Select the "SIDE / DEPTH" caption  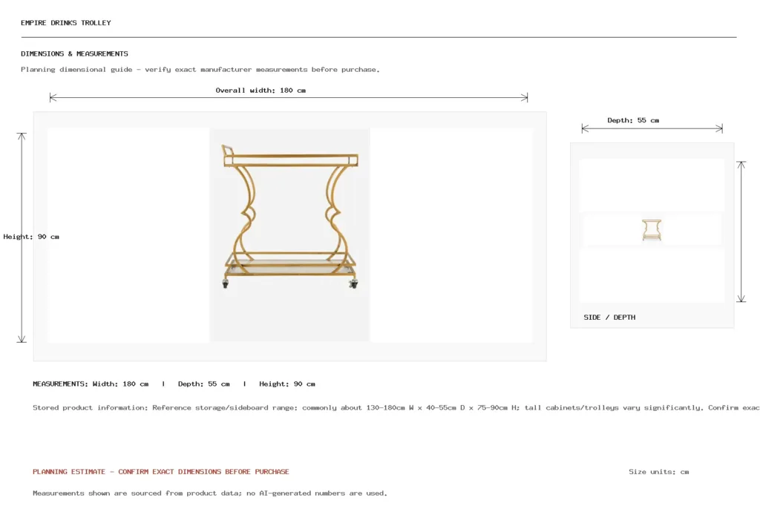pos(609,318)
